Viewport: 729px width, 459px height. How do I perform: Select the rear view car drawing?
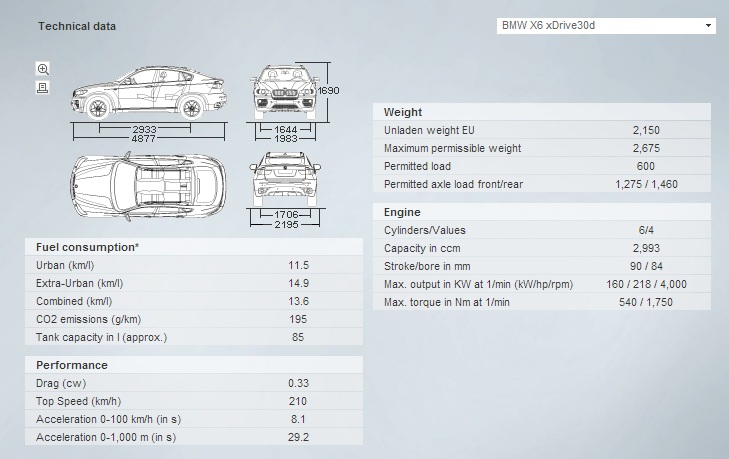[285, 179]
